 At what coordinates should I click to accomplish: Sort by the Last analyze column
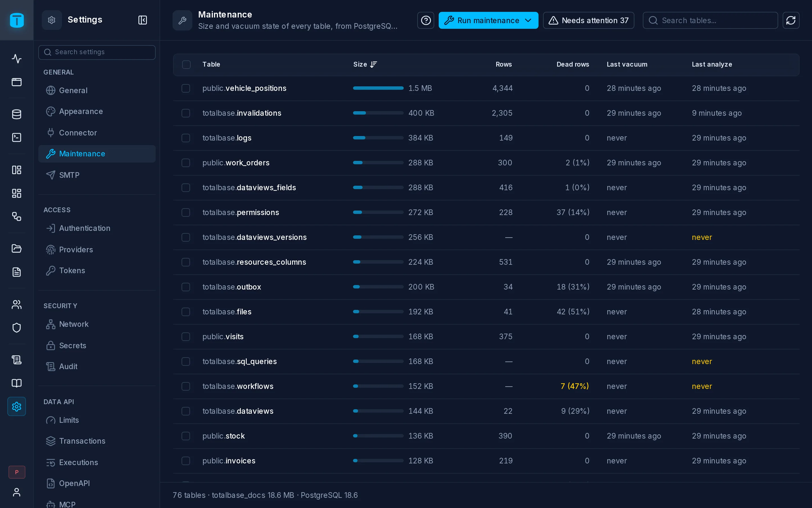[x=712, y=64]
